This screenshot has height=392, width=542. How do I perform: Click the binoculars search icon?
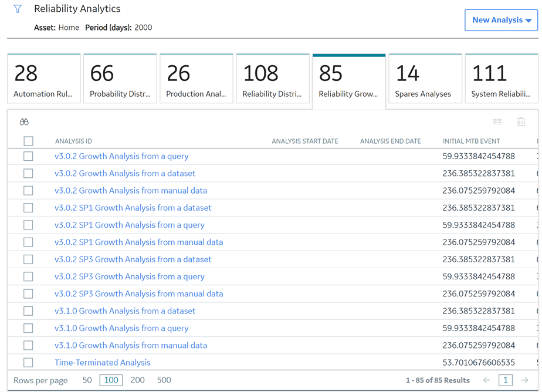[x=24, y=121]
